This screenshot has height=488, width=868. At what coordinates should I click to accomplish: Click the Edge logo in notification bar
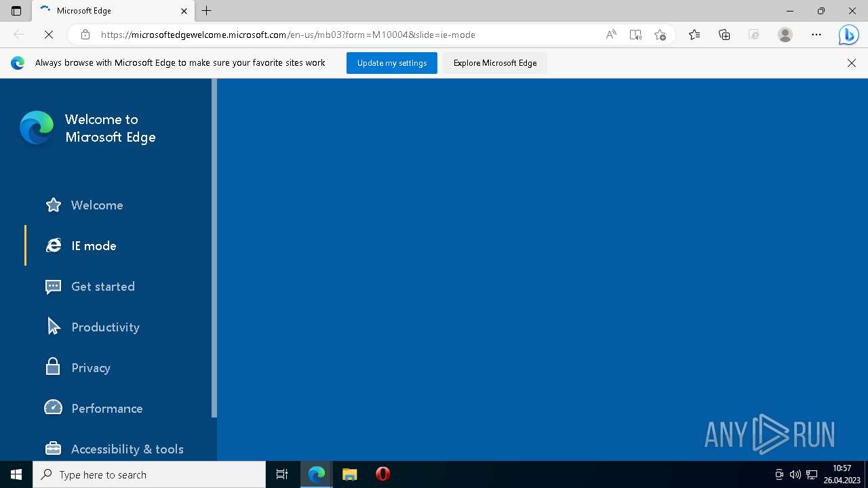point(18,63)
